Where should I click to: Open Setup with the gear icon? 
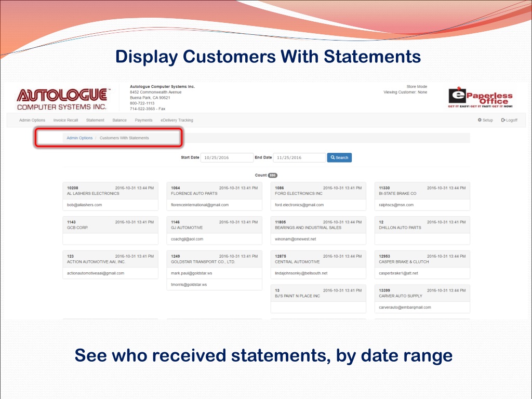pyautogui.click(x=485, y=120)
